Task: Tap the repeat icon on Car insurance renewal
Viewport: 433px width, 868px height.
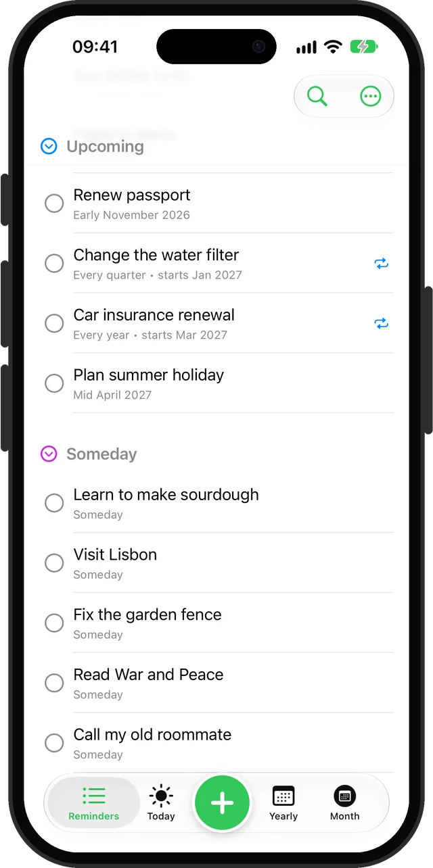Action: (x=382, y=324)
